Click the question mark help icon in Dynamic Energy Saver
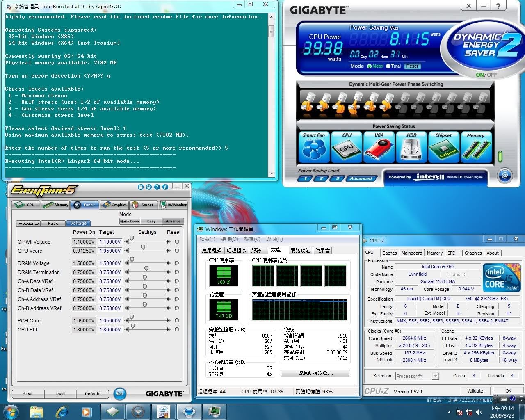The height and width of the screenshot is (420, 525). point(498,6)
